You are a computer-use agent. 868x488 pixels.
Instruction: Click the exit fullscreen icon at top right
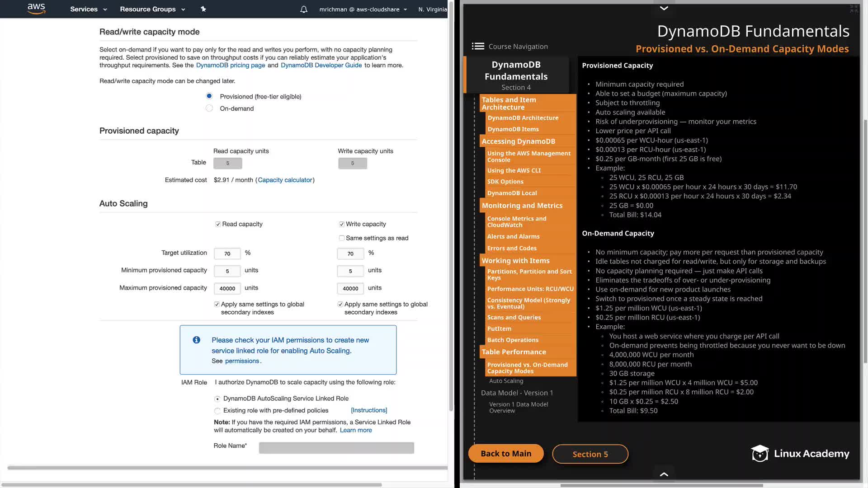tap(854, 9)
